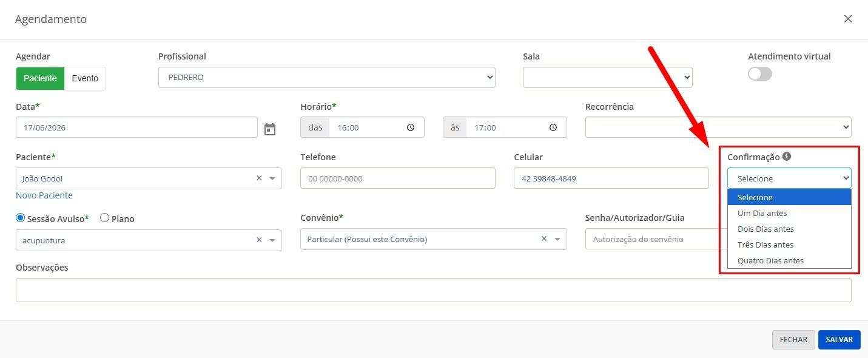Open the Sala dropdown
Viewport: 868px width, 358px height.
[607, 77]
